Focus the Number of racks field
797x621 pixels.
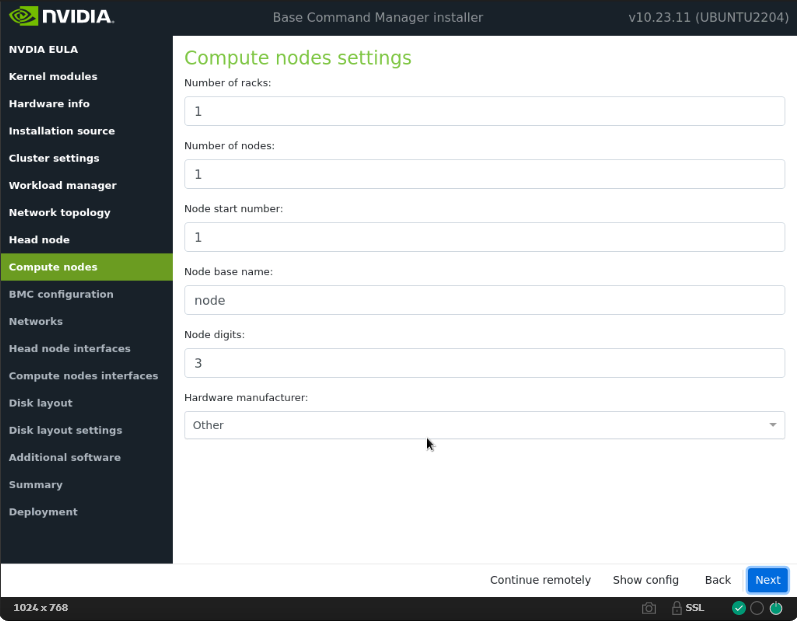pyautogui.click(x=484, y=111)
